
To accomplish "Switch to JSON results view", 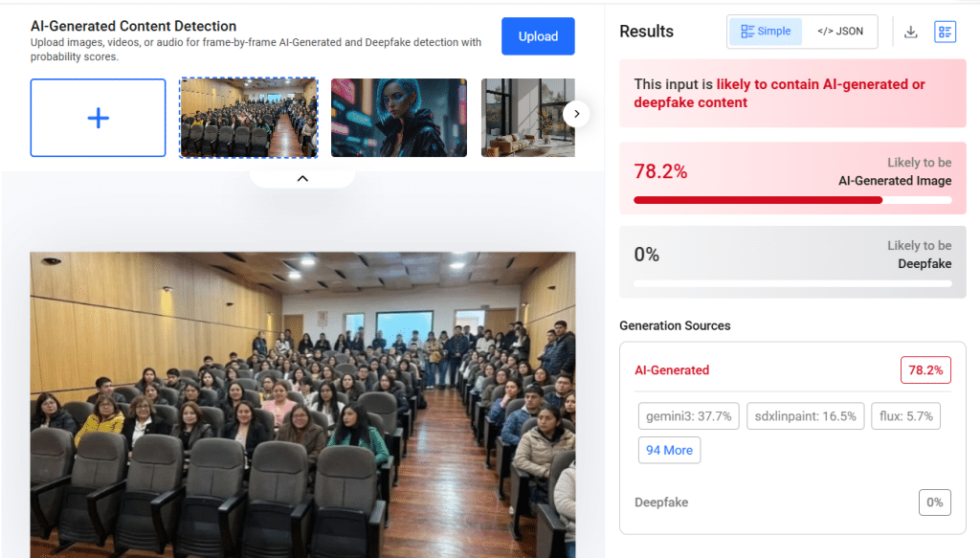I will pyautogui.click(x=840, y=32).
